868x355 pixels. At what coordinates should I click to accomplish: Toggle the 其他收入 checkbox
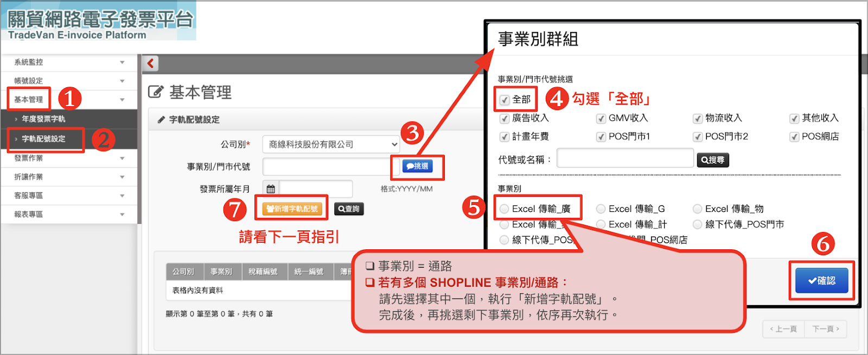point(794,118)
